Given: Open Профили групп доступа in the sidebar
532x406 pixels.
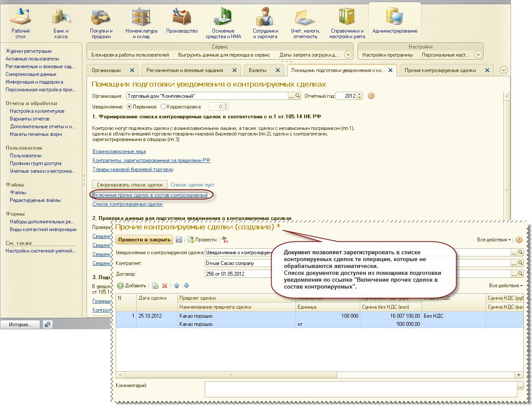Looking at the screenshot, I should [36, 163].
